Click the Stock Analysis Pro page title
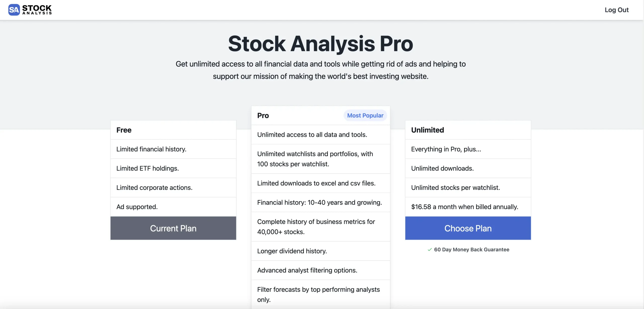The width and height of the screenshot is (644, 309). click(320, 44)
